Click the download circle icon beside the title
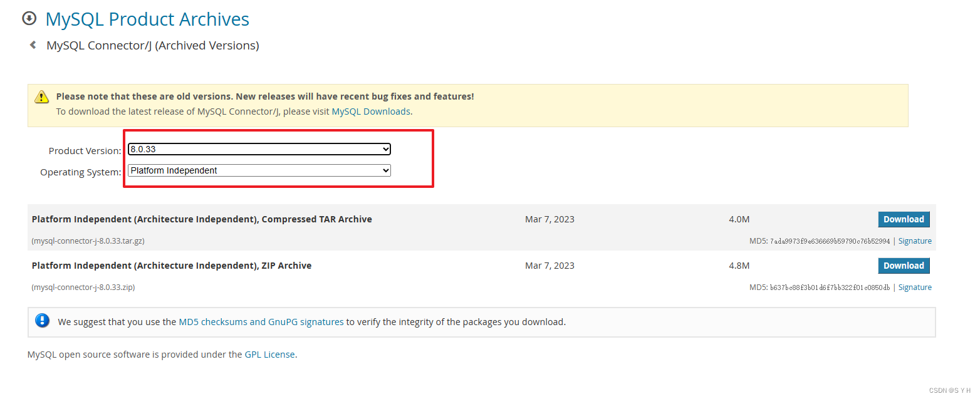Image resolution: width=980 pixels, height=399 pixels. [x=29, y=18]
